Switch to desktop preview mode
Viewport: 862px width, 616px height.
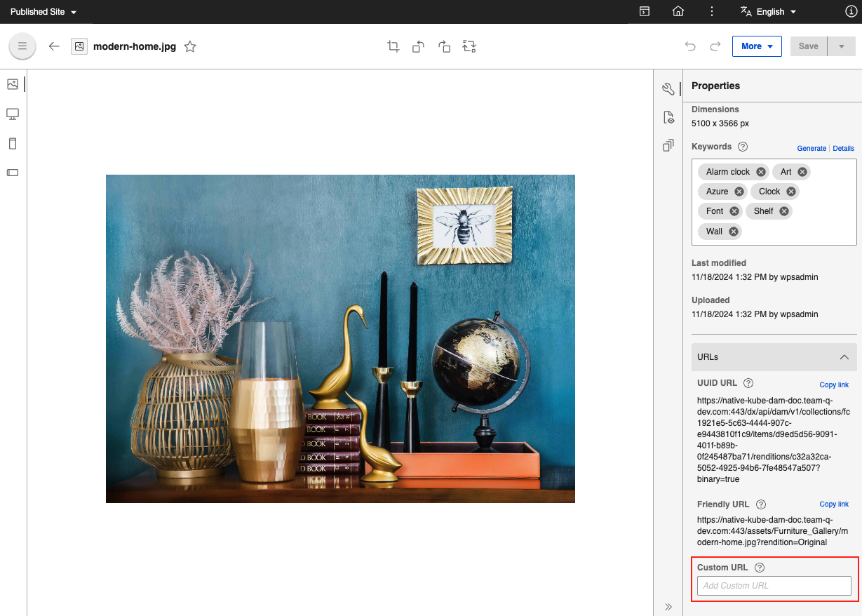tap(12, 113)
